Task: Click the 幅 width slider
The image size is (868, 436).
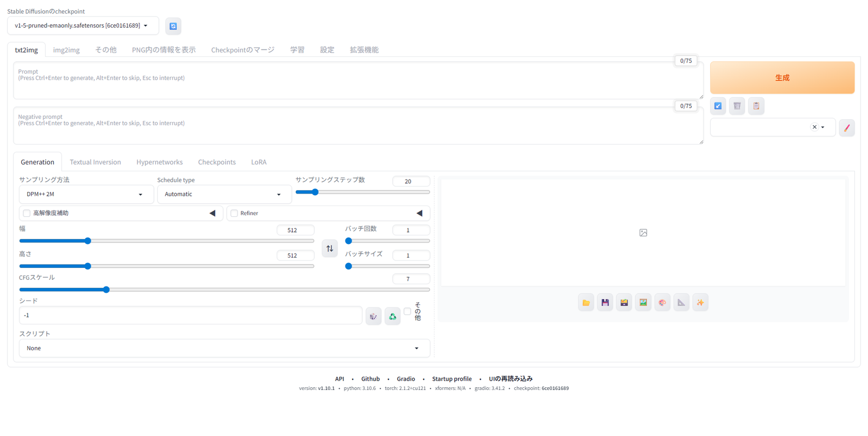Action: tap(167, 241)
